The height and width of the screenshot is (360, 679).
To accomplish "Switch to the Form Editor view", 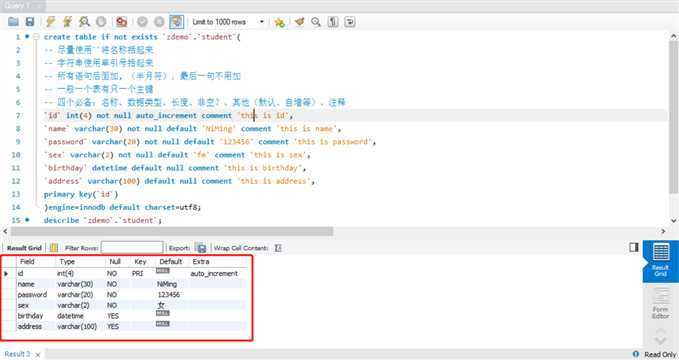I will [661, 304].
